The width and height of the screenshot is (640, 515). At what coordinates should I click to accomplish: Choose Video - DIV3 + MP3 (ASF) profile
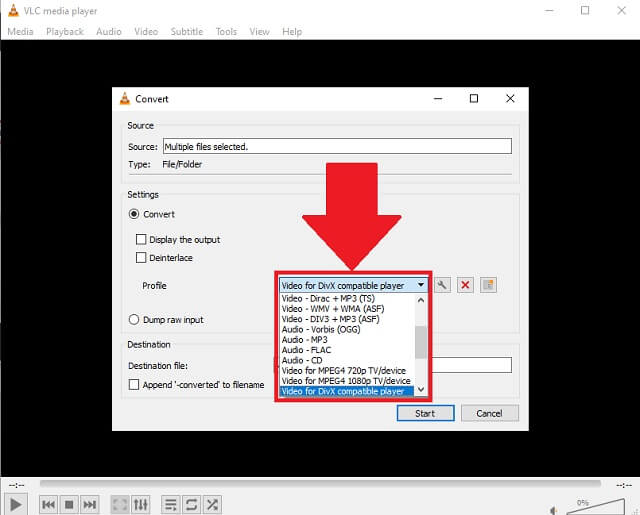pyautogui.click(x=348, y=319)
